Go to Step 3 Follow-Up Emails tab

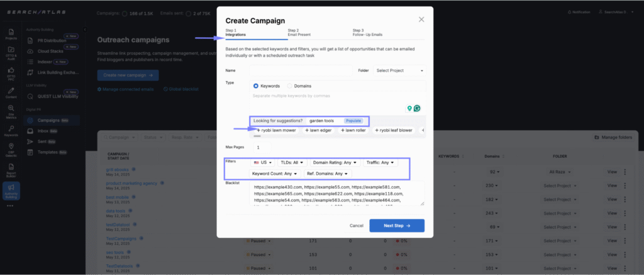pos(367,33)
